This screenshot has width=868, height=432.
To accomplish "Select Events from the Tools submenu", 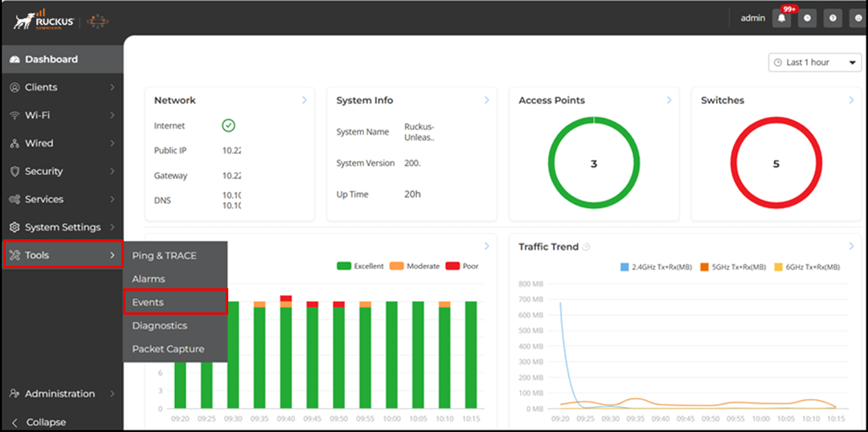I will click(x=175, y=303).
